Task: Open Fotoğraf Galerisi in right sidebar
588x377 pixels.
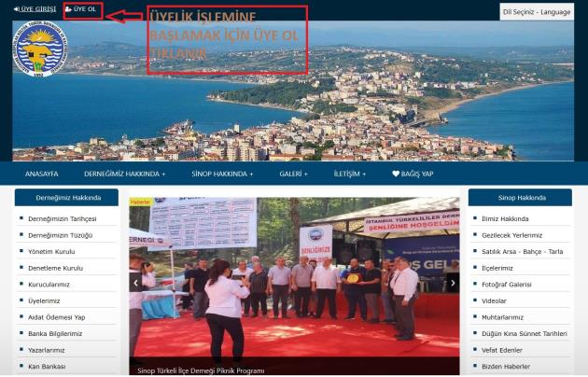Action: tap(508, 285)
